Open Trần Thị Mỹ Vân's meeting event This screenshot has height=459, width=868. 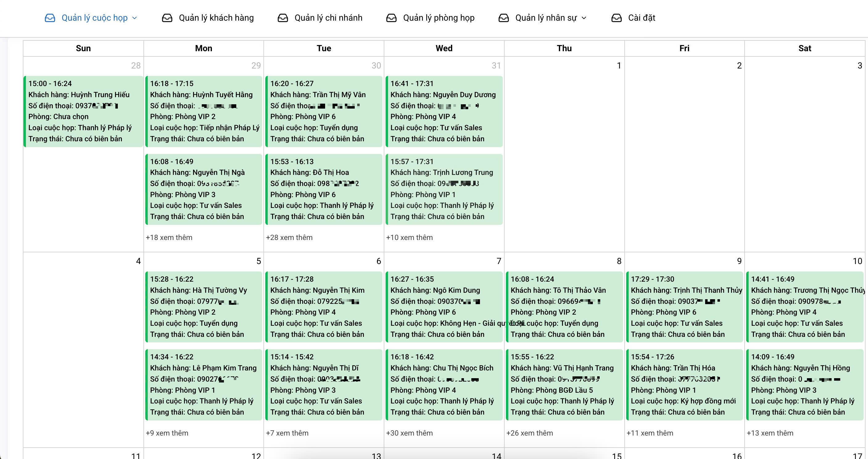[x=324, y=111]
